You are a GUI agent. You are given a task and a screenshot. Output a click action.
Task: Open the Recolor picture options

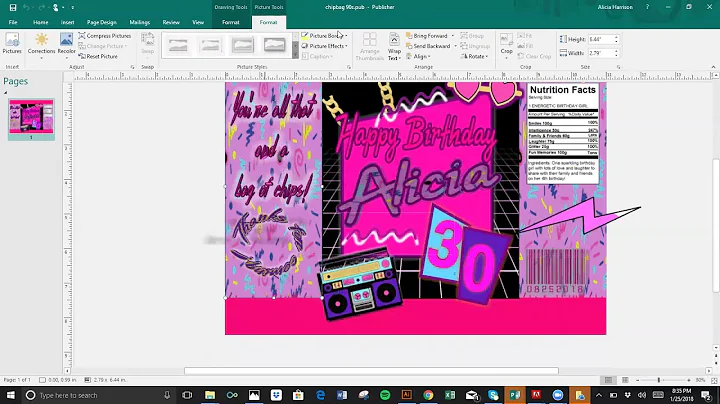point(67,45)
